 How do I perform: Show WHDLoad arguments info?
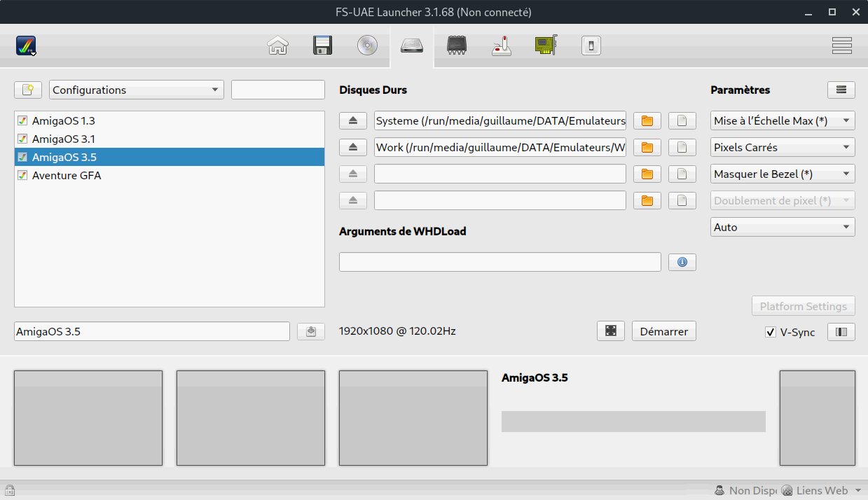click(x=682, y=262)
